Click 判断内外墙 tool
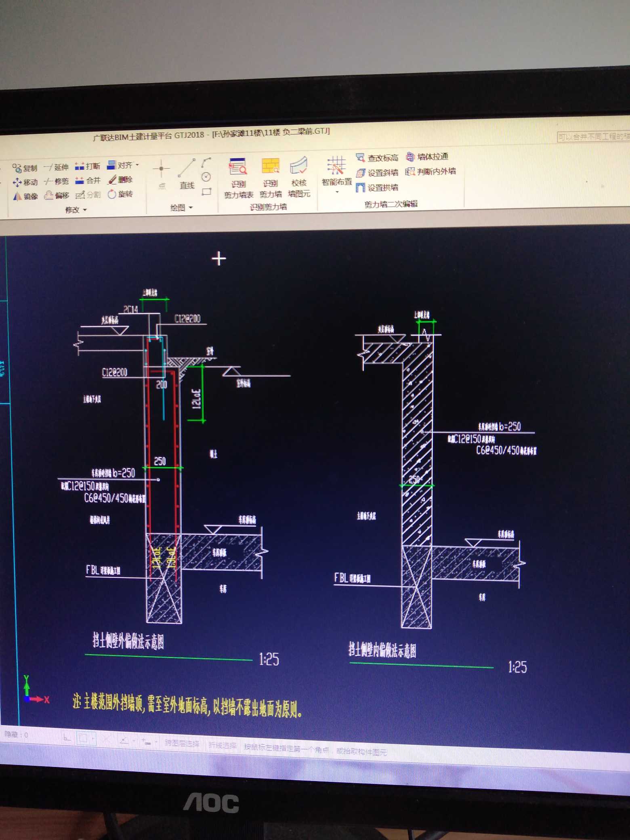The image size is (630, 840). pos(430,172)
